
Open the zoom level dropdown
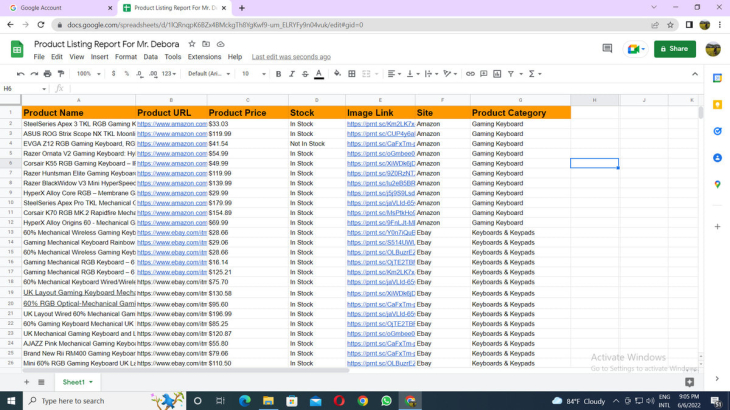coord(88,74)
